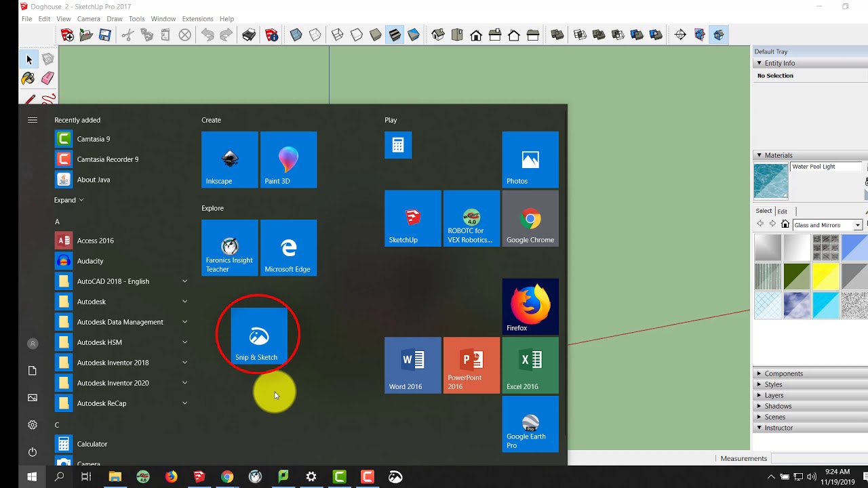Collapse the Materials panel

pyautogui.click(x=759, y=155)
